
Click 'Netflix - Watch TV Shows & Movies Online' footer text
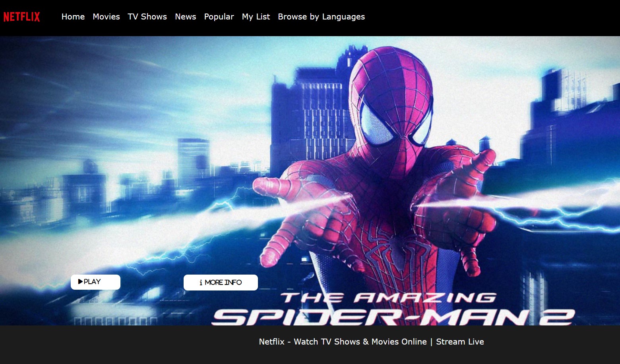coord(343,342)
